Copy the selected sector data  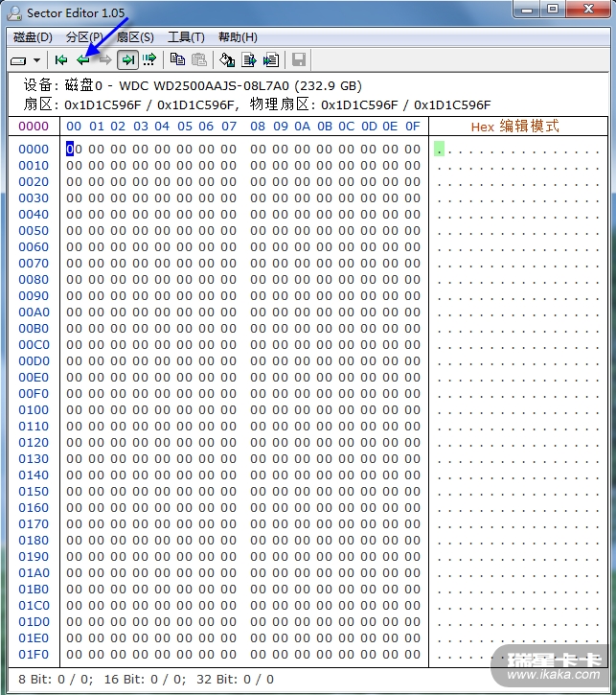177,60
